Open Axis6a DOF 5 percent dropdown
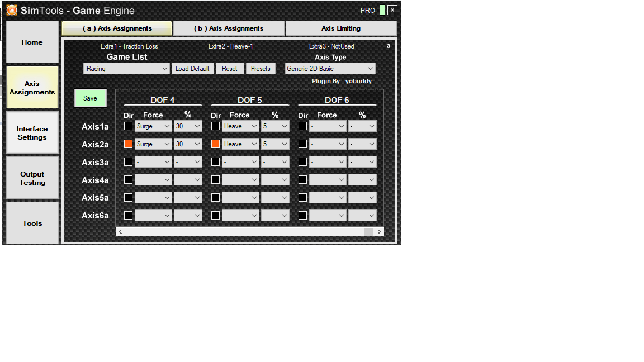Screen dimensions: 644x362 click(x=275, y=215)
